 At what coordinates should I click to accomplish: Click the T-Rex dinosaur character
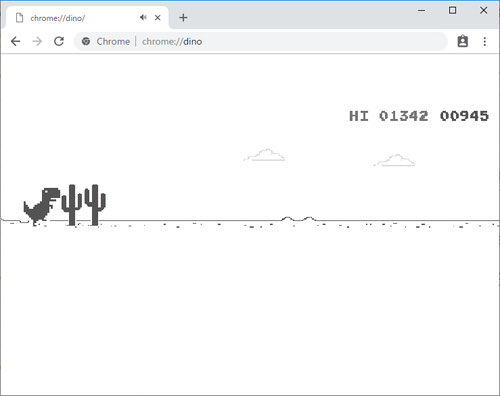(x=42, y=207)
